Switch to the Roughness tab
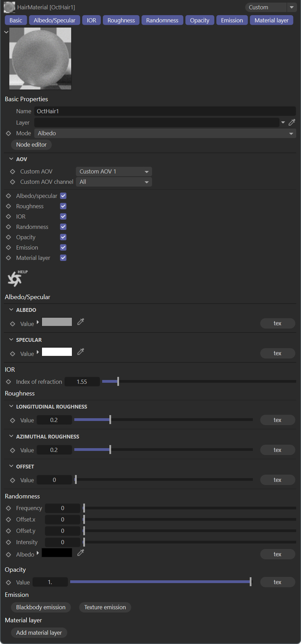 click(x=121, y=20)
